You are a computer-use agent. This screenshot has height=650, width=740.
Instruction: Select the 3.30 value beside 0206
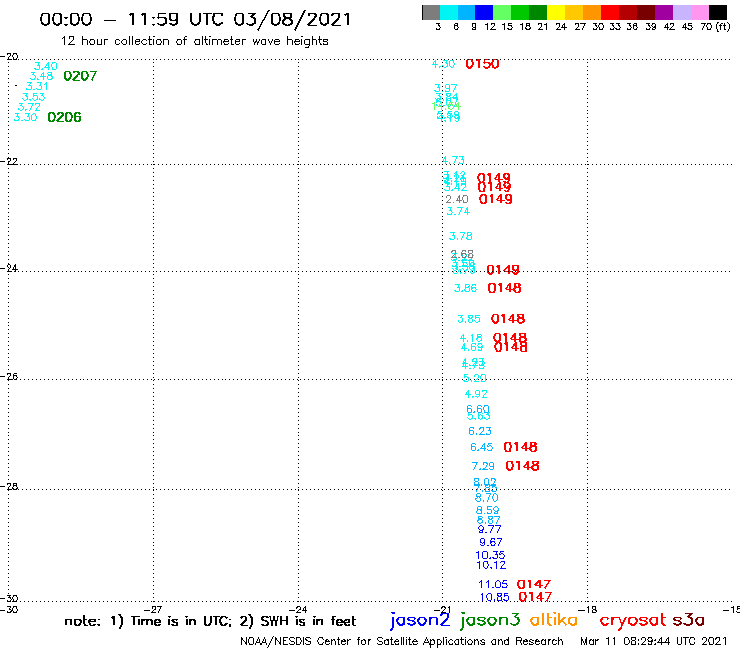tap(25, 117)
